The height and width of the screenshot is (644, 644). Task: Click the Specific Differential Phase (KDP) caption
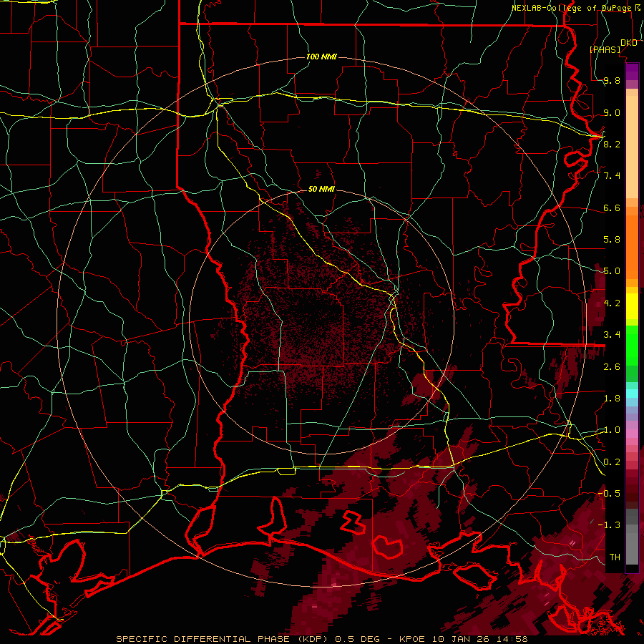click(x=223, y=639)
